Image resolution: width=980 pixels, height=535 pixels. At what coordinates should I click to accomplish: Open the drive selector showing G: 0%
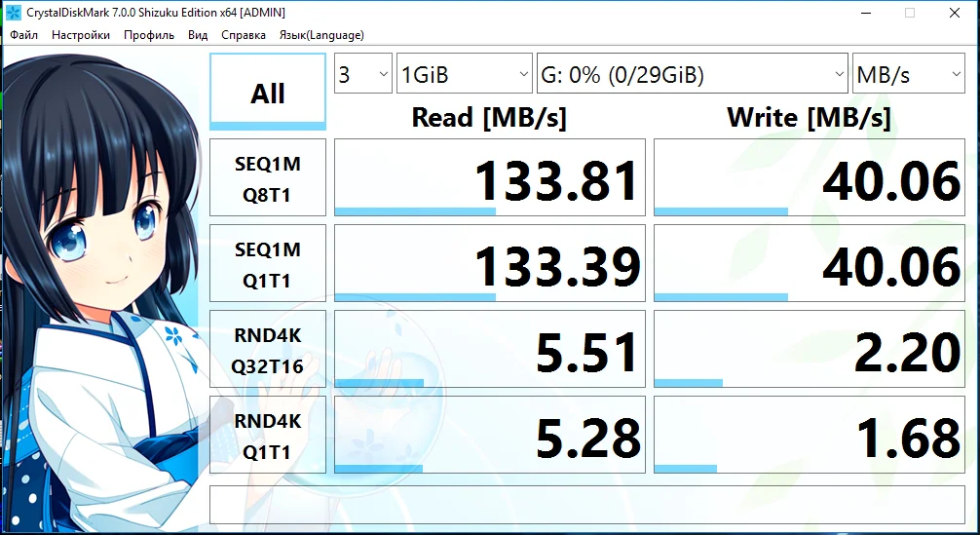pos(693,74)
